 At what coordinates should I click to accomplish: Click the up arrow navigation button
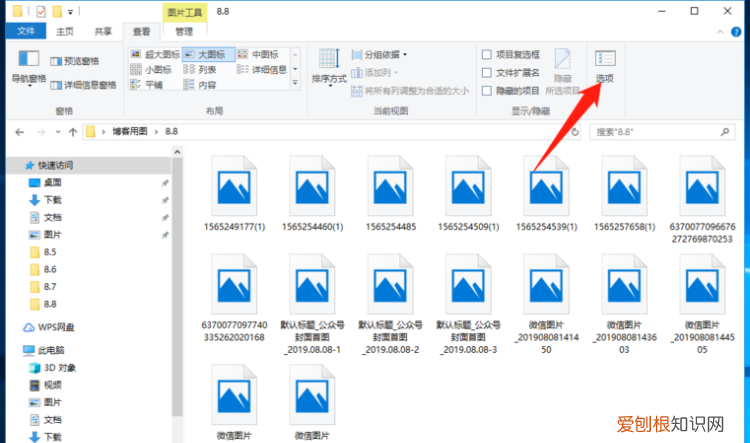pos(71,132)
